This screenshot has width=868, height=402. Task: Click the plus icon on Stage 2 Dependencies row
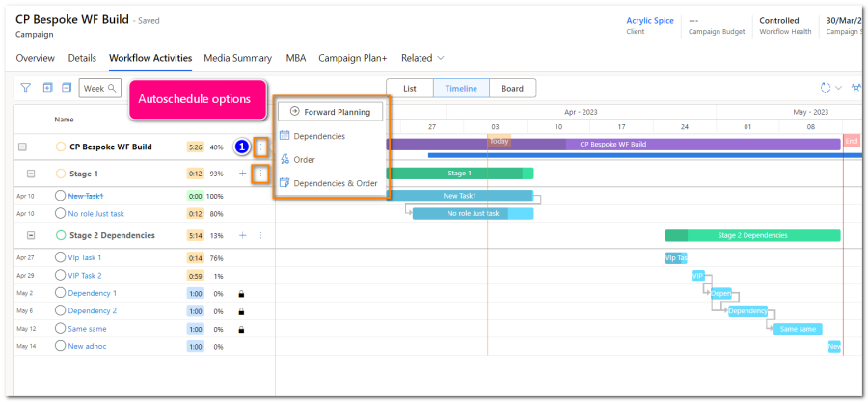[243, 235]
